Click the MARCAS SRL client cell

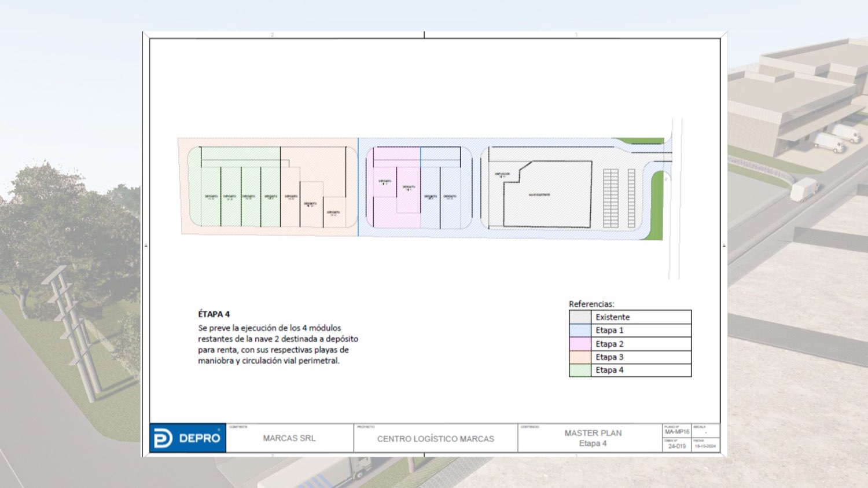point(289,438)
